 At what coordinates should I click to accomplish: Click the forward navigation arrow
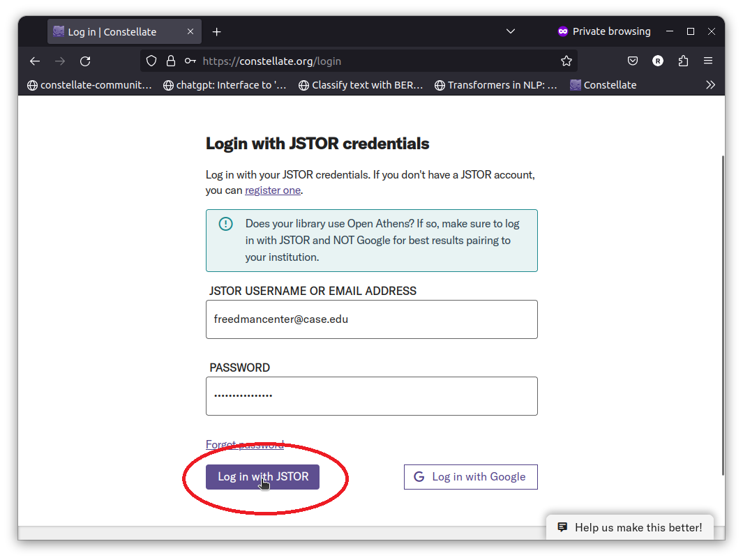tap(60, 61)
